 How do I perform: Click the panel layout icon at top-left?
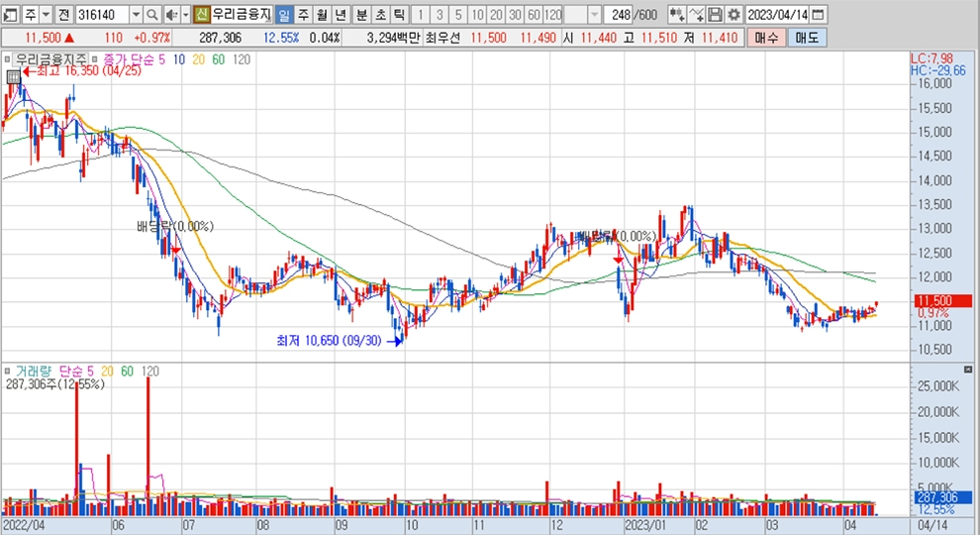pyautogui.click(x=9, y=15)
